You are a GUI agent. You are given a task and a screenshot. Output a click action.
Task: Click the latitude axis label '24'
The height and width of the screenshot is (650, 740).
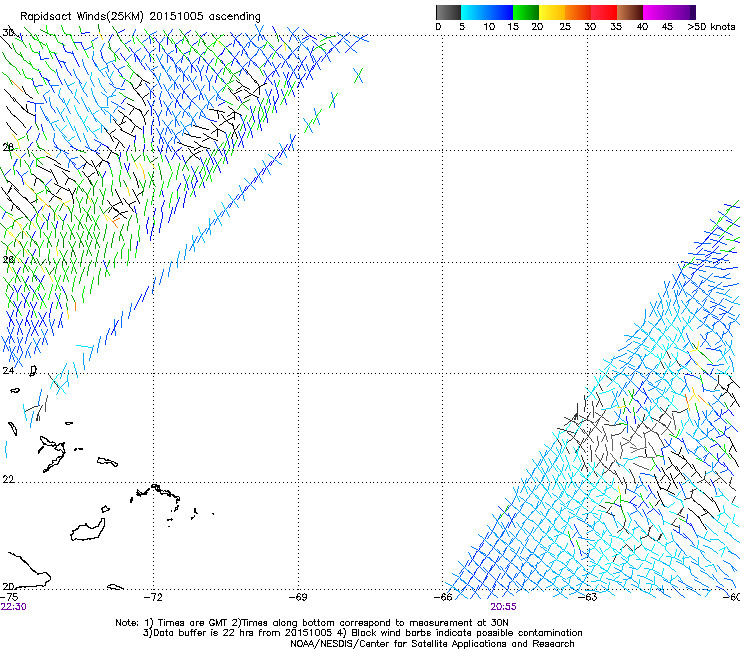8,371
